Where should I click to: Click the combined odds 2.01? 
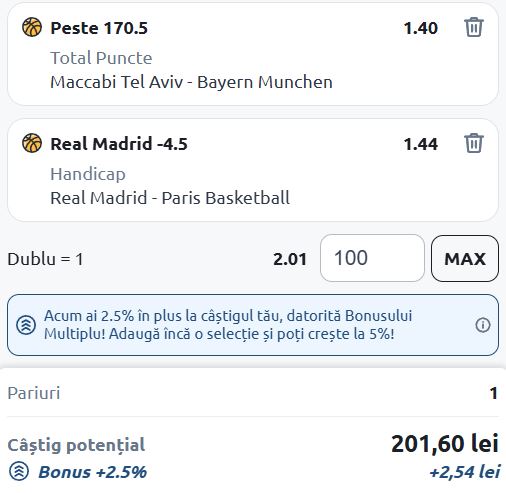click(x=290, y=259)
